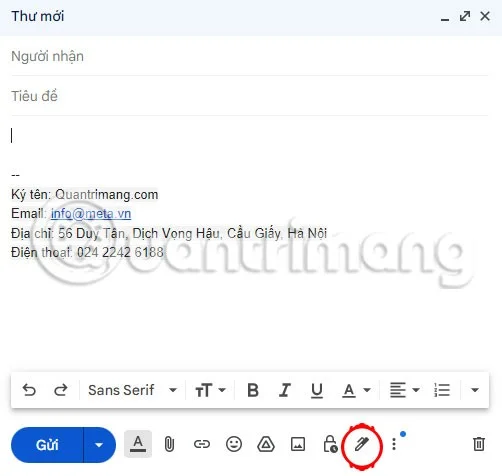The image size is (502, 476).
Task: Insert a photo
Action: click(x=298, y=444)
